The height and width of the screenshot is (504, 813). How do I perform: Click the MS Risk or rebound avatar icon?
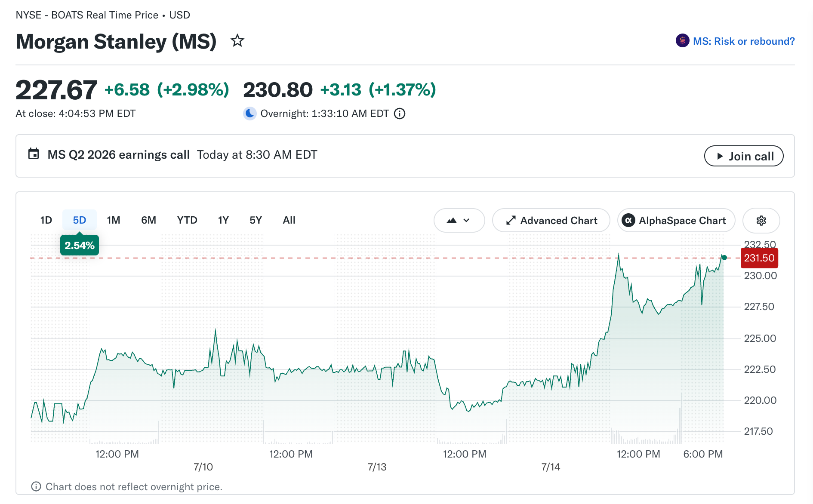click(682, 41)
